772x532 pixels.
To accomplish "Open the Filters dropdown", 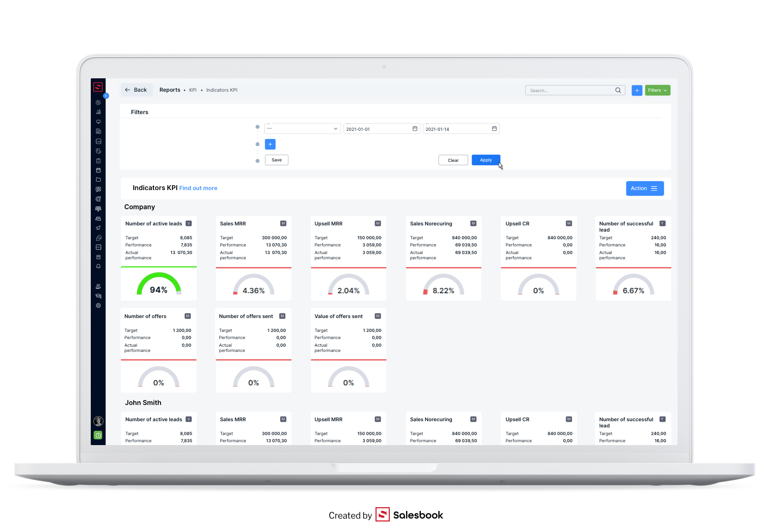I will pyautogui.click(x=657, y=90).
